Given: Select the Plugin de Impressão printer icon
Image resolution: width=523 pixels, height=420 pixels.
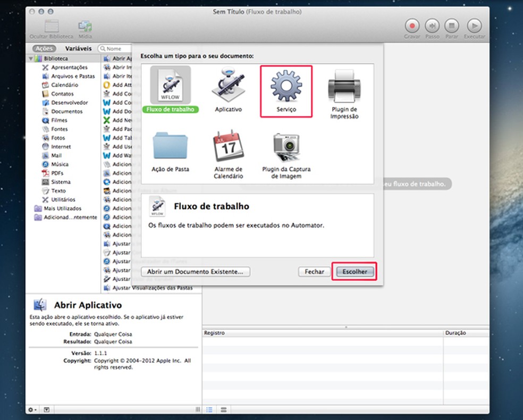Looking at the screenshot, I should (x=345, y=86).
